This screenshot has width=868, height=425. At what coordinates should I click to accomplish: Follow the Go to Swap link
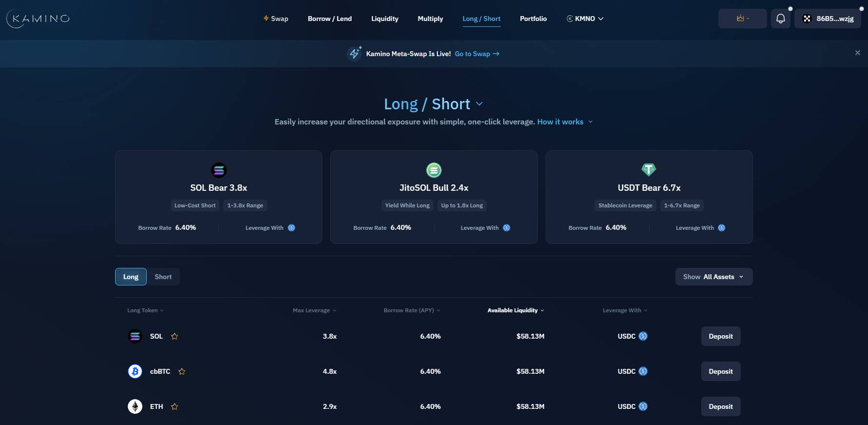pos(477,54)
